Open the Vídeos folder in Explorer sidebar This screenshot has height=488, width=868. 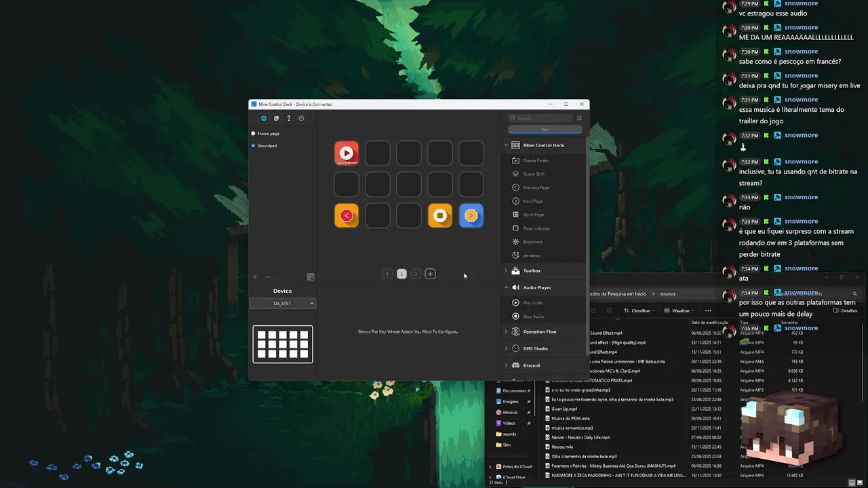tap(507, 423)
